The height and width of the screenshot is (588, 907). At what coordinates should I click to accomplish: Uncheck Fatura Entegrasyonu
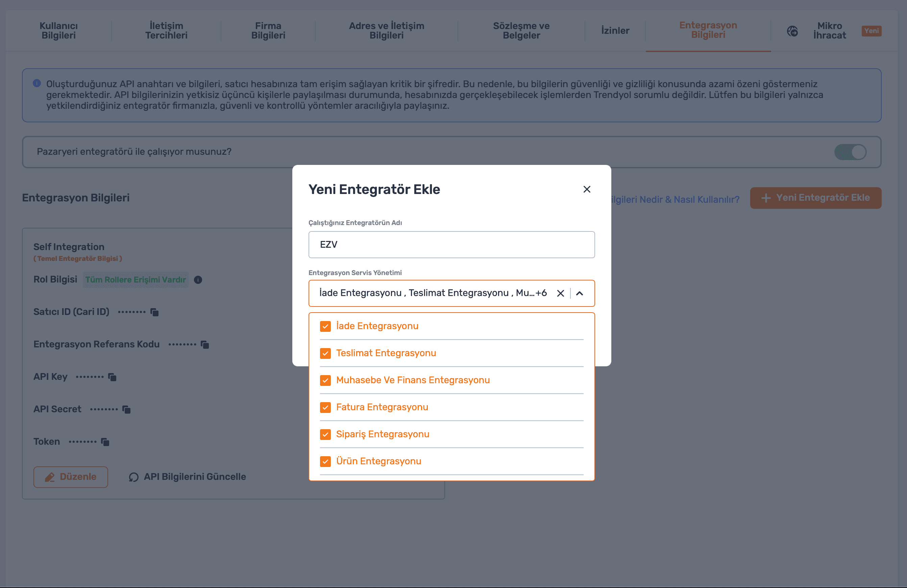pos(325,407)
